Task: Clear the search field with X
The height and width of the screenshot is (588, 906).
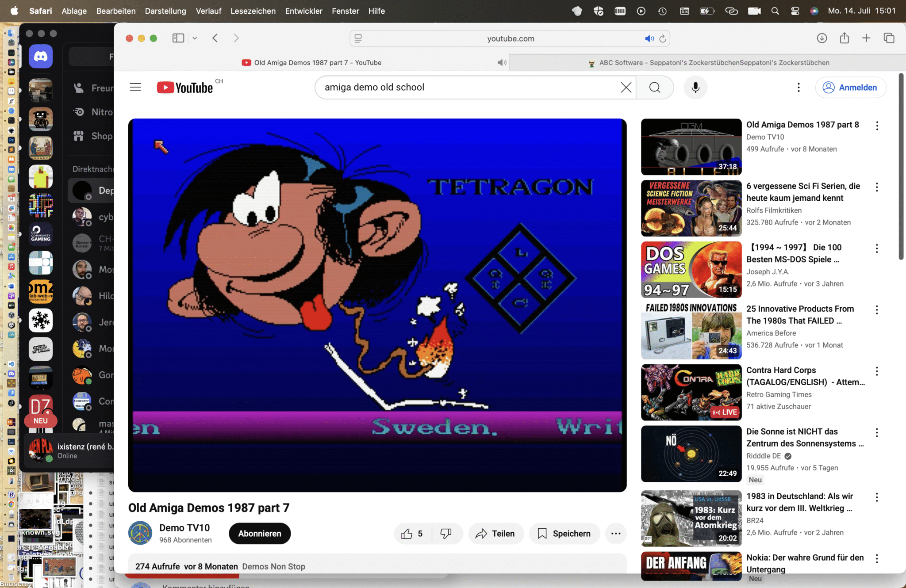Action: tap(626, 88)
